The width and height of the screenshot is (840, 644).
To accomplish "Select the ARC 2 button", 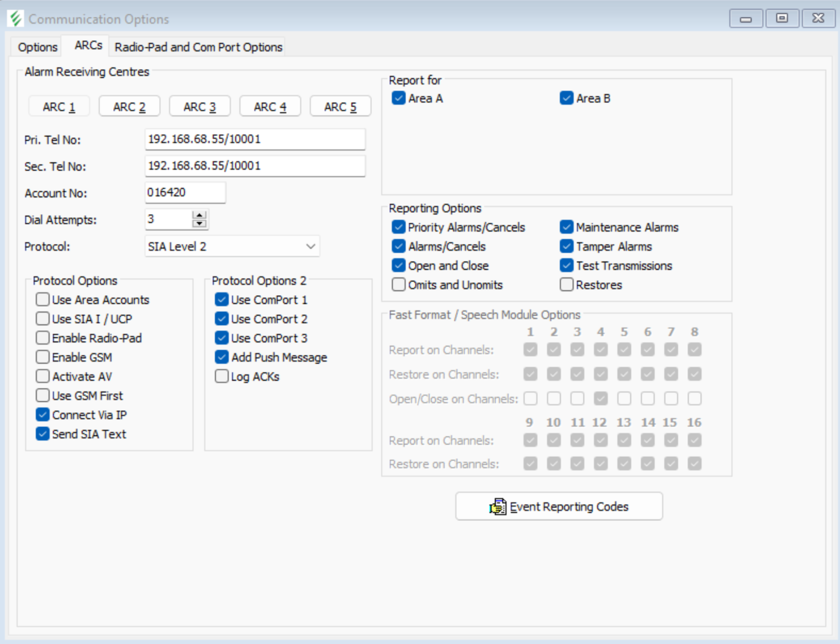I will (129, 107).
